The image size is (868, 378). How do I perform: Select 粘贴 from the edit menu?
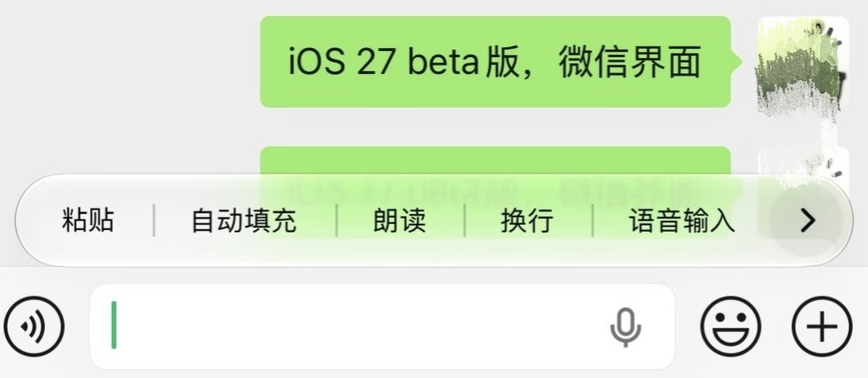pos(88,220)
